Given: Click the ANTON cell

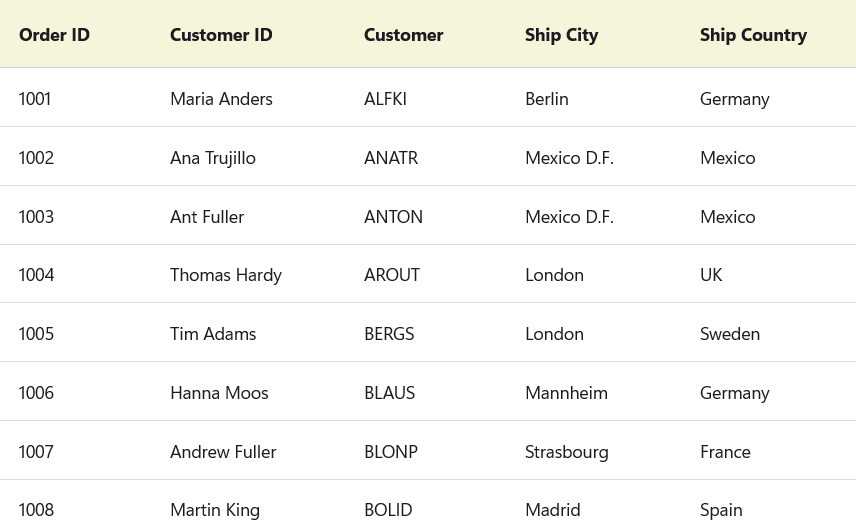Looking at the screenshot, I should (x=393, y=216).
